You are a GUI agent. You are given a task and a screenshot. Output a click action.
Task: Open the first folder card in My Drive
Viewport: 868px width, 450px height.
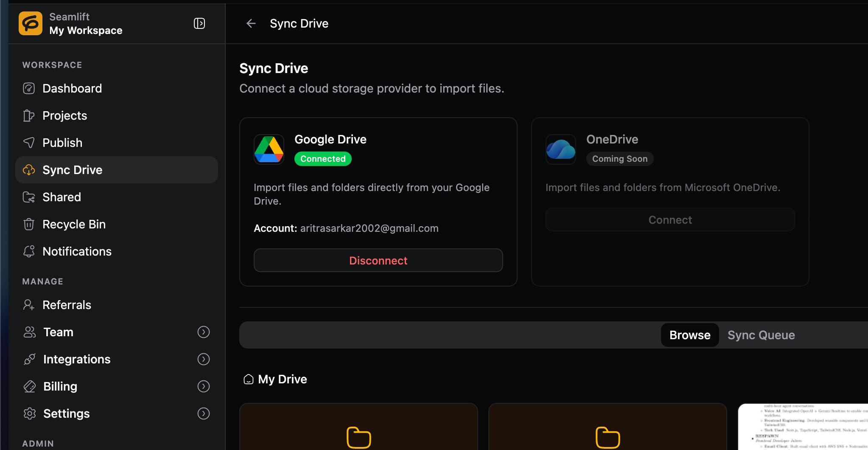point(358,427)
